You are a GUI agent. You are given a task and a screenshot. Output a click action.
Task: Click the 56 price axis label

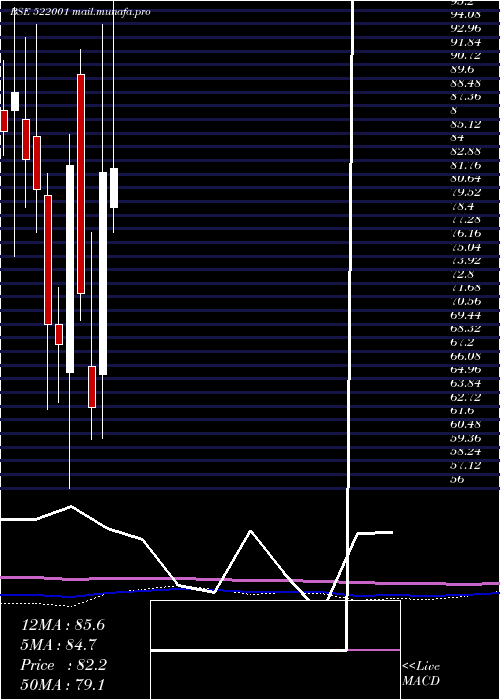(x=457, y=480)
